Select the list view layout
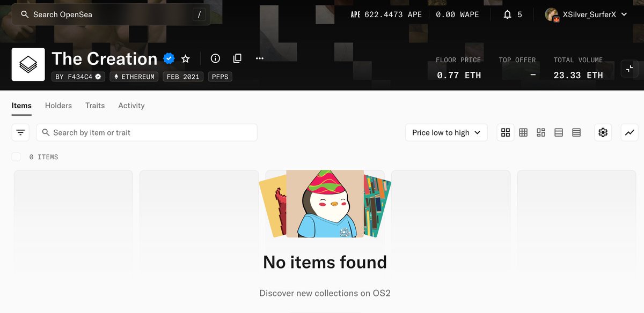This screenshot has height=313, width=644. tap(559, 132)
